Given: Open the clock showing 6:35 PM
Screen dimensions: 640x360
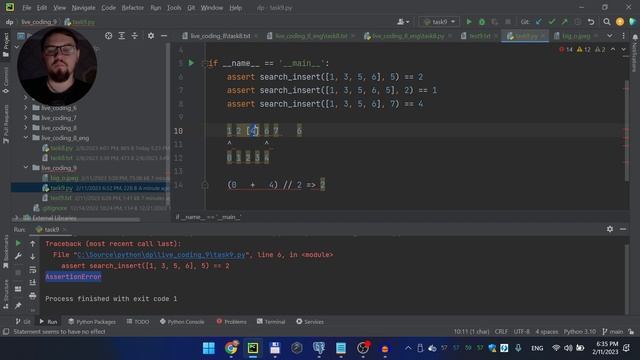Looking at the screenshot, I should pyautogui.click(x=605, y=348).
